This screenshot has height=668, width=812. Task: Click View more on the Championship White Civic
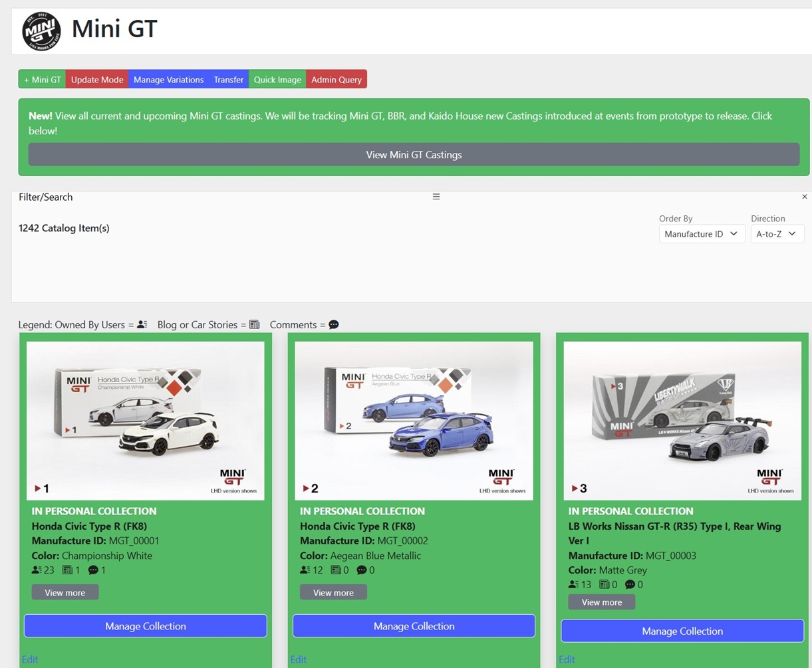(x=65, y=592)
